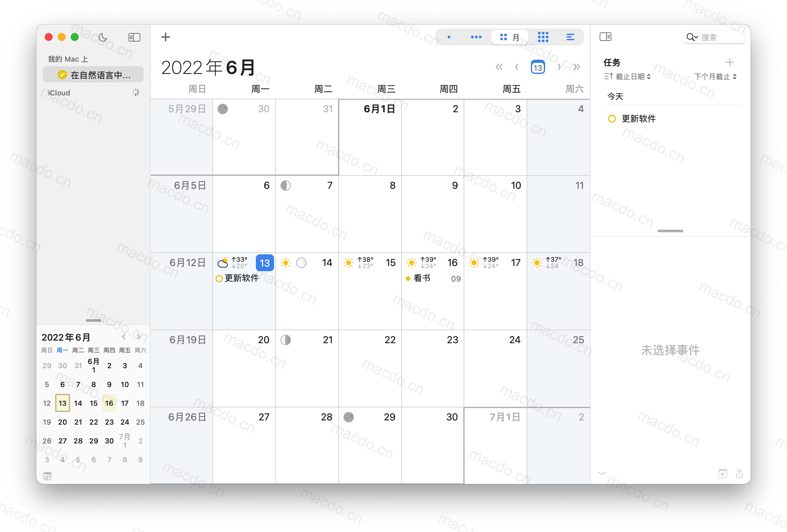Click the share icon in inspector footer
Screen dimensions: 787x532
click(x=740, y=474)
